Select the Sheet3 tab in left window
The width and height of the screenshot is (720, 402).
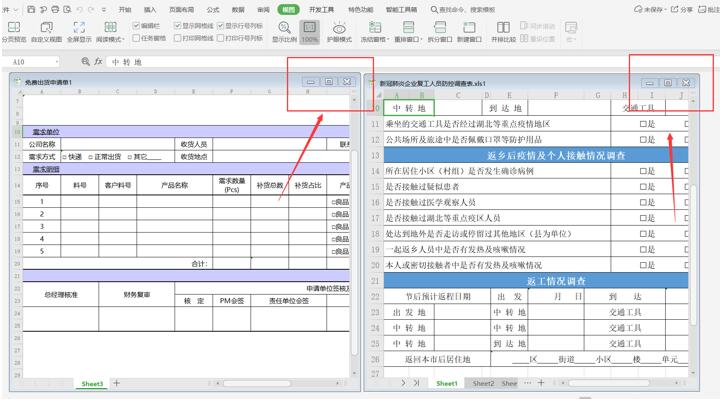[92, 384]
